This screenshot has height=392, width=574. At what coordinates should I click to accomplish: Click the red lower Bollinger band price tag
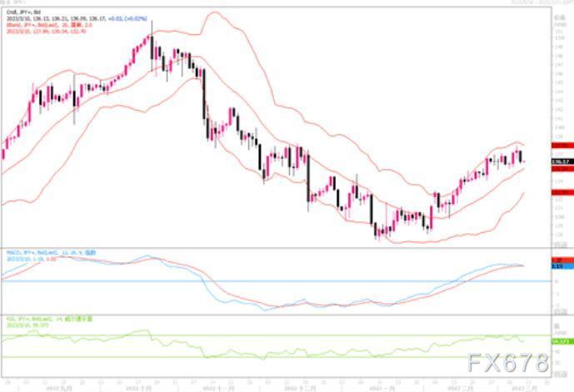(x=562, y=193)
